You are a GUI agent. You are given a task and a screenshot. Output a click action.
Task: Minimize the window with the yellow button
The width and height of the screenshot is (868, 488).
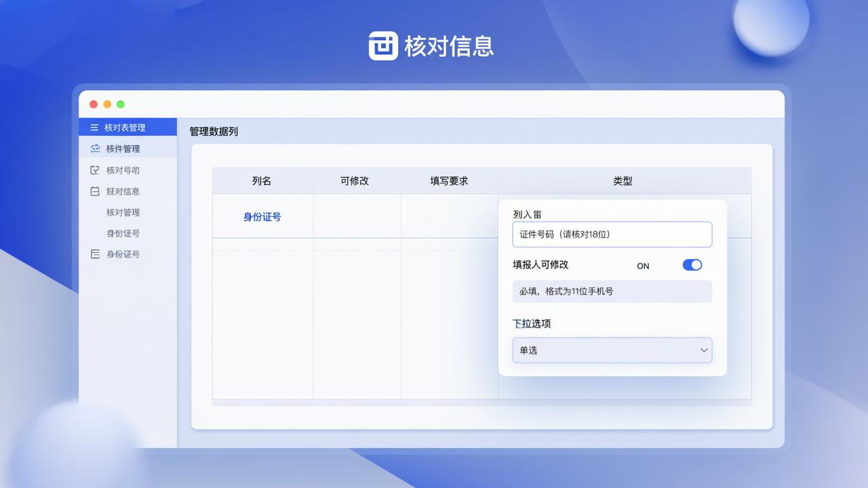107,104
